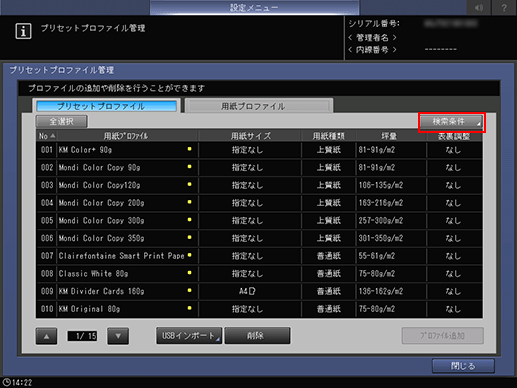Click the A4 paper orientation icon
Viewport: 517px width, 388px height.
(252, 291)
